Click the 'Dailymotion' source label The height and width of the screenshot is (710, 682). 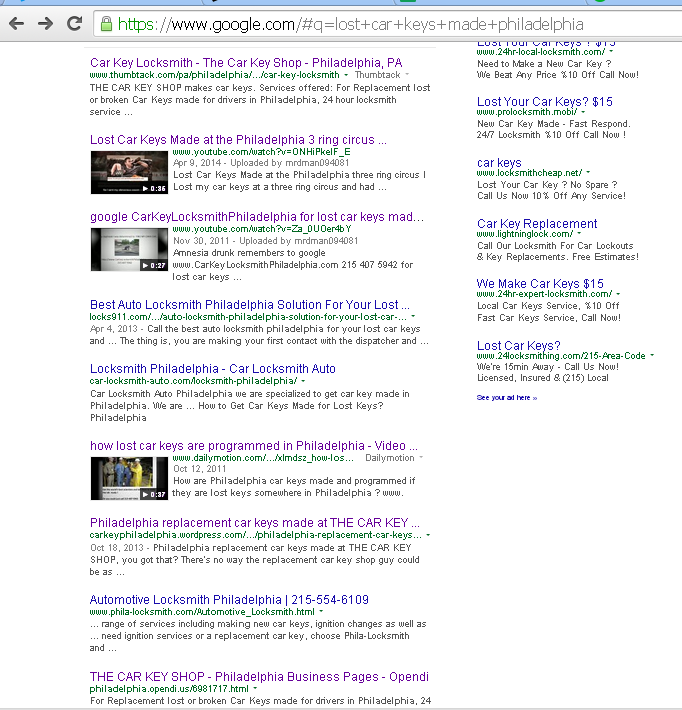[x=390, y=458]
